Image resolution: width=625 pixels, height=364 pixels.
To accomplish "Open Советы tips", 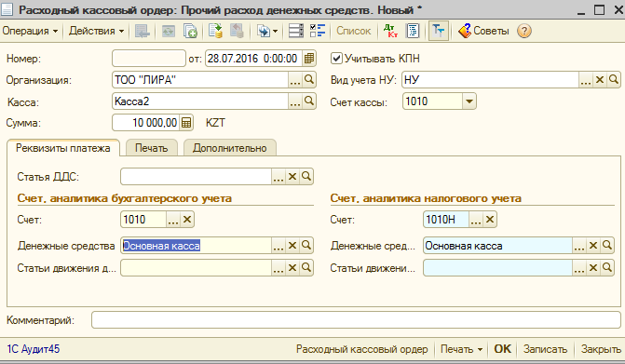I will (483, 31).
